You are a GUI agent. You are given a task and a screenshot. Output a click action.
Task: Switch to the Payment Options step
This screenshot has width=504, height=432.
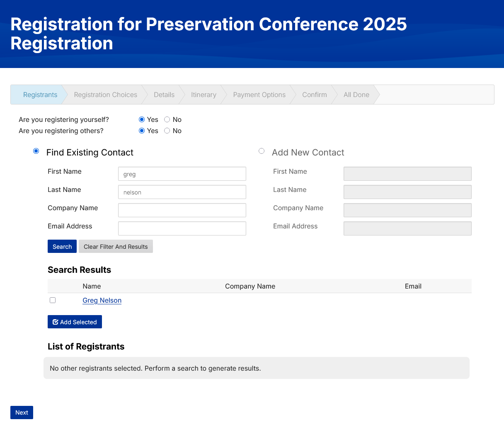pyautogui.click(x=259, y=95)
